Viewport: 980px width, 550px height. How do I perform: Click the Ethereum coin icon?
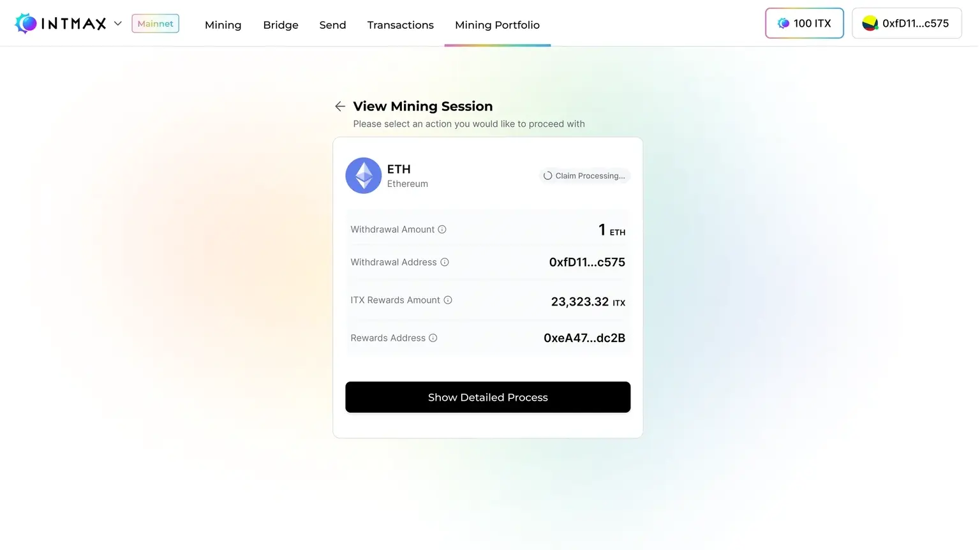pos(364,175)
